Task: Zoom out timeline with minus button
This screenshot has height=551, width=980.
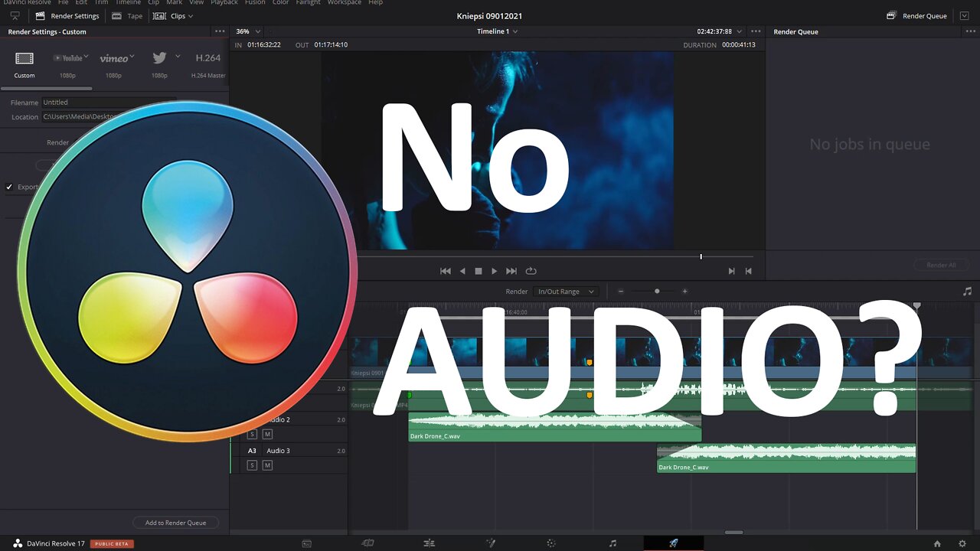Action: [621, 292]
